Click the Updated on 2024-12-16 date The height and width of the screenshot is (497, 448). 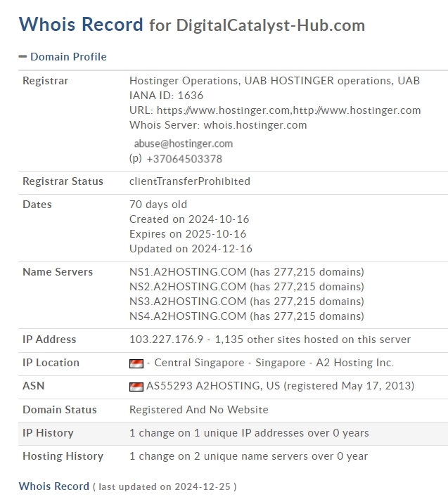tap(191, 249)
